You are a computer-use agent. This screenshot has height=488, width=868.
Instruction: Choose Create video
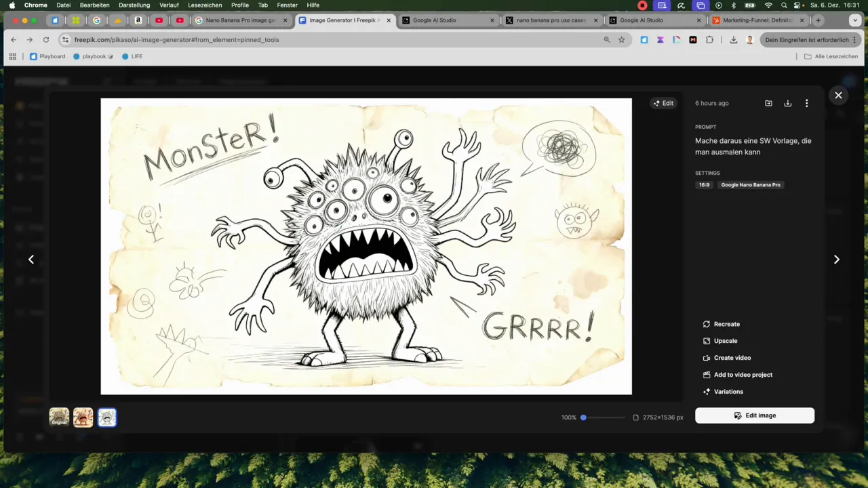pyautogui.click(x=732, y=358)
